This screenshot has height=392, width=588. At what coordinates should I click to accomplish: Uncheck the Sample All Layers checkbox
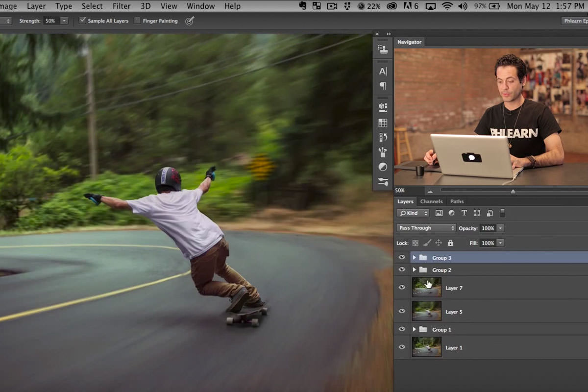coord(82,21)
